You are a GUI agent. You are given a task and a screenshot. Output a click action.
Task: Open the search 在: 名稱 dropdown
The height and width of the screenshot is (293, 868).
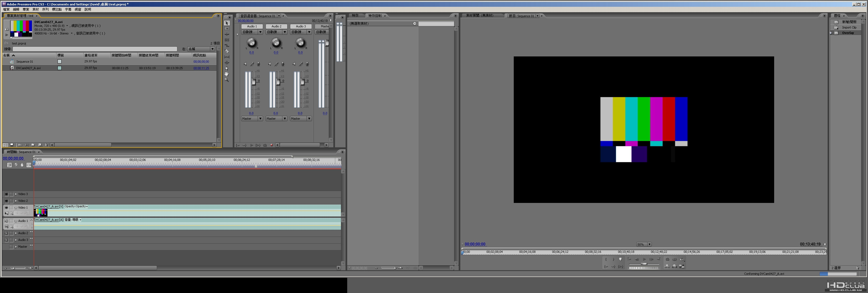pos(201,49)
